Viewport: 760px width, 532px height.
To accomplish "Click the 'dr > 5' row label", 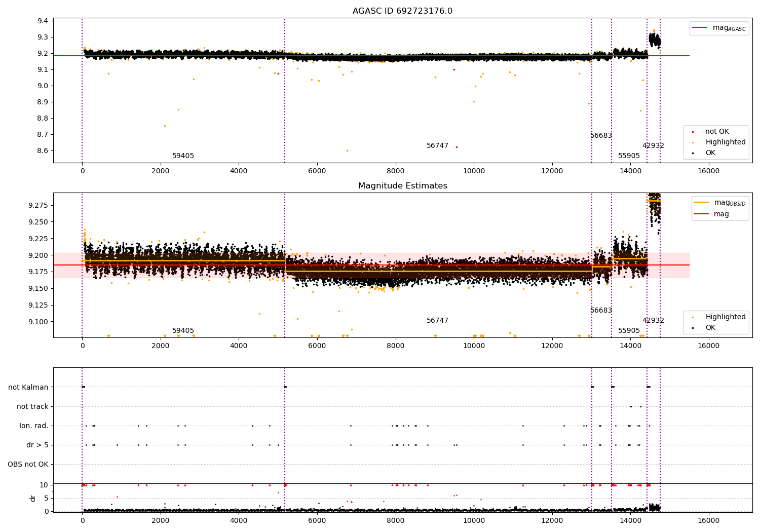I will click(37, 445).
